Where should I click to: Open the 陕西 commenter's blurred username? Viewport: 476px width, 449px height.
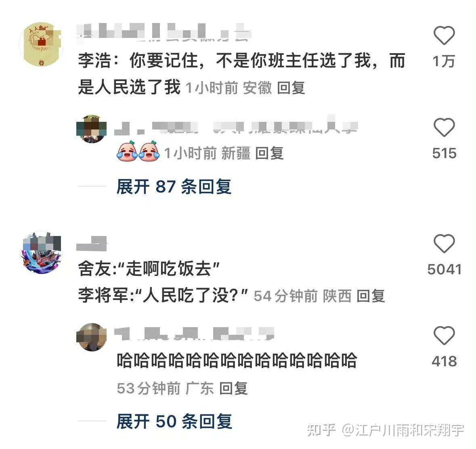pyautogui.click(x=92, y=244)
